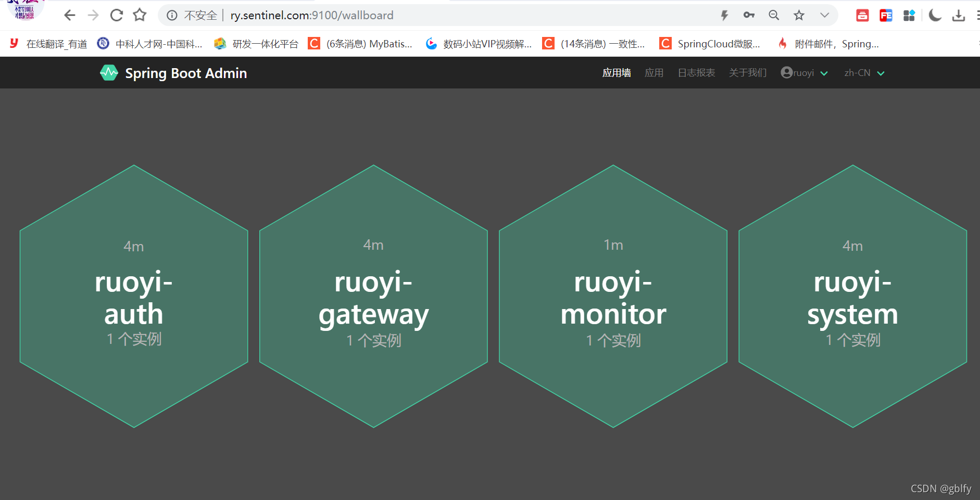The width and height of the screenshot is (980, 500).
Task: Reload the current page
Action: click(117, 16)
